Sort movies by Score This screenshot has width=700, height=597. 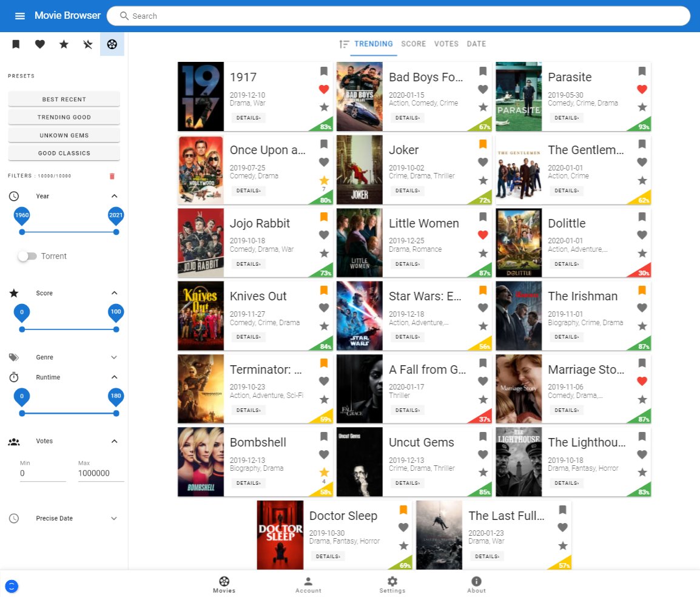[x=414, y=44]
